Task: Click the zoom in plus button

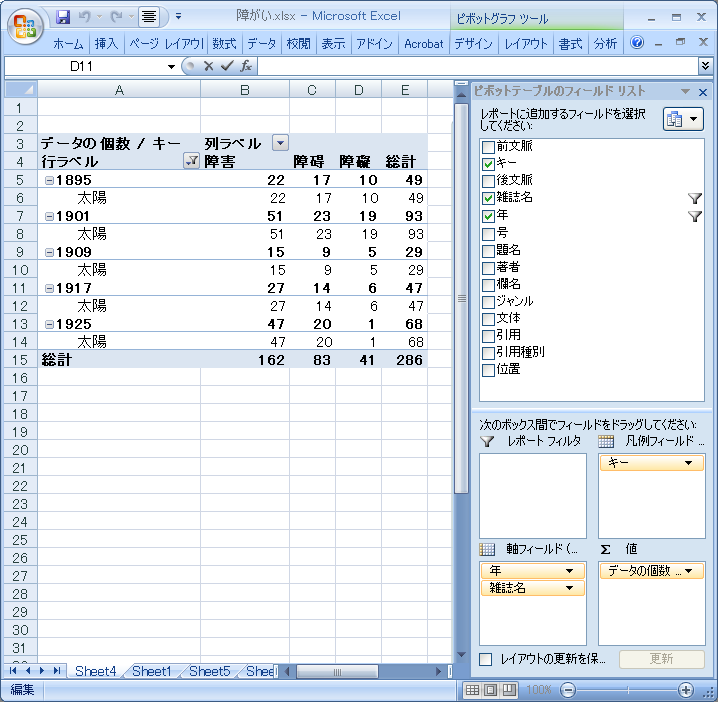Action: point(686,690)
